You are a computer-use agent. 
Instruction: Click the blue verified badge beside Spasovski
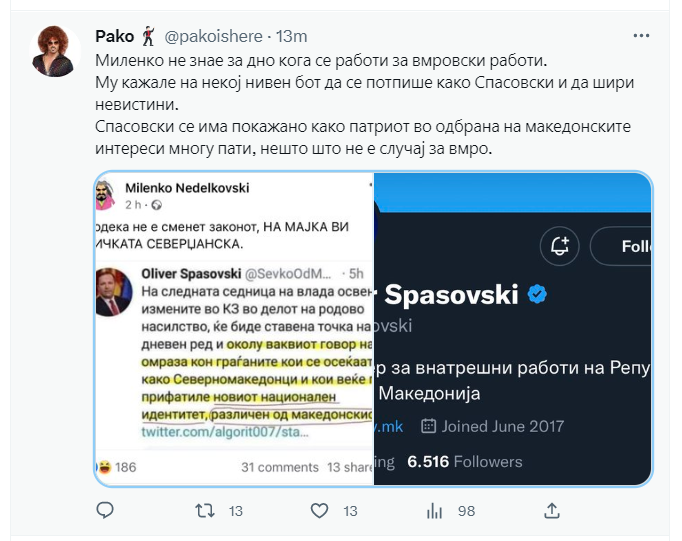pyautogui.click(x=537, y=294)
